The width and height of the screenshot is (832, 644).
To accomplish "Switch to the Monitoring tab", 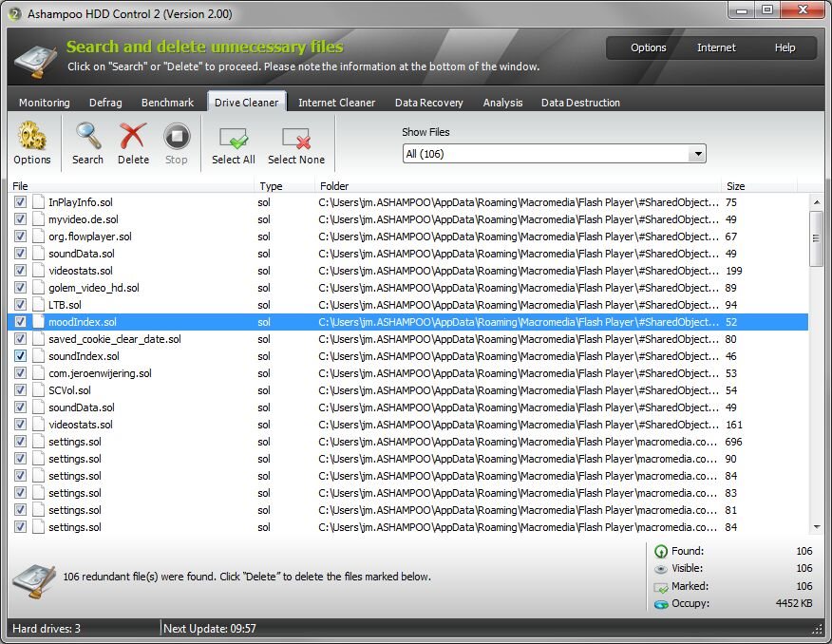I will pos(45,103).
